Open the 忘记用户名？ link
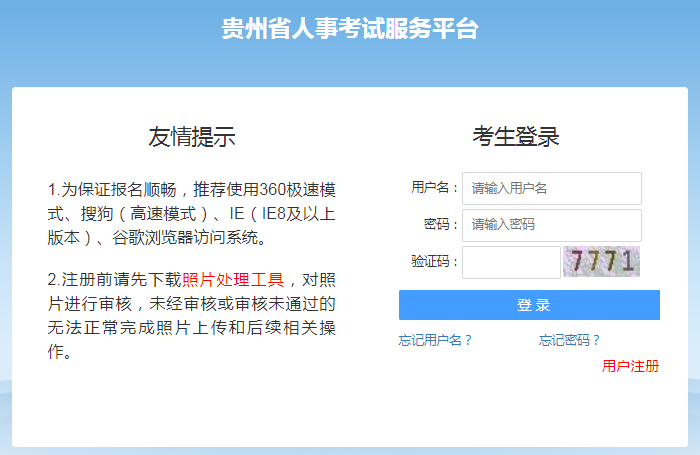 click(435, 340)
